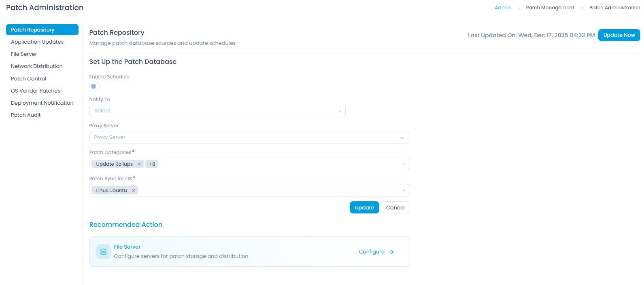Viewport: 644px width, 285px height.
Task: Remove Update Rollups using its x icon
Action: click(x=139, y=164)
